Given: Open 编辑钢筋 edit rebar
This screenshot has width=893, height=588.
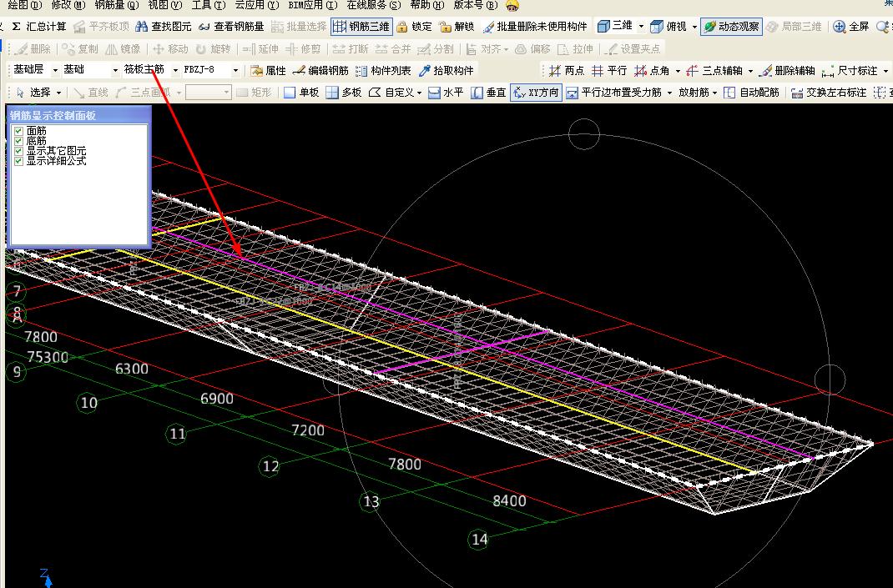Looking at the screenshot, I should (320, 71).
